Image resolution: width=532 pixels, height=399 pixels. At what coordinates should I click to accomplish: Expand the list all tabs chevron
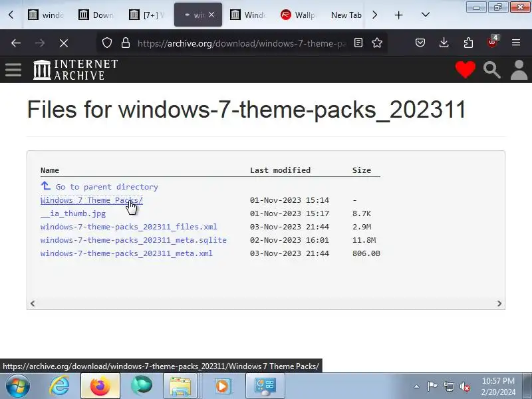click(426, 15)
